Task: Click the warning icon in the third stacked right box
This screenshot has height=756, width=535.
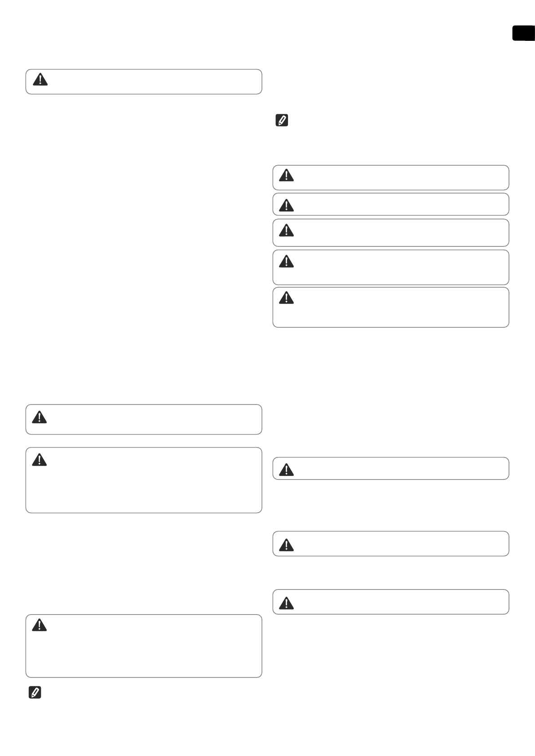Action: 286,230
